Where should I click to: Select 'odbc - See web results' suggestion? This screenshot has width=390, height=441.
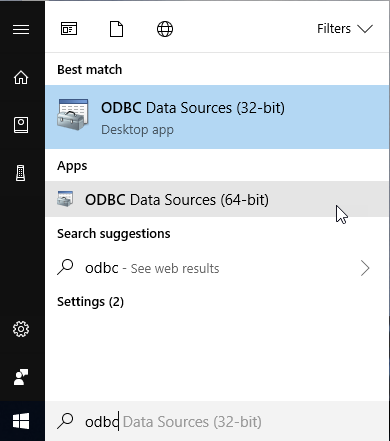click(217, 268)
